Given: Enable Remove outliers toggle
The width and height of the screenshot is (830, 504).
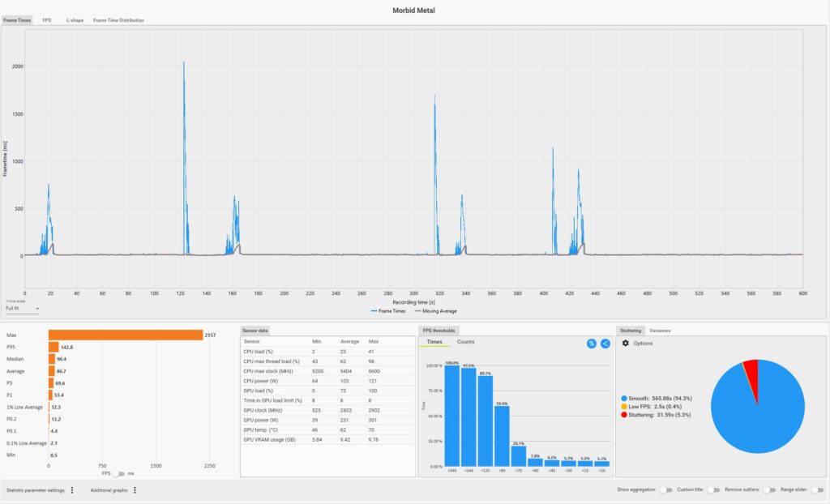Looking at the screenshot, I should click(x=769, y=489).
